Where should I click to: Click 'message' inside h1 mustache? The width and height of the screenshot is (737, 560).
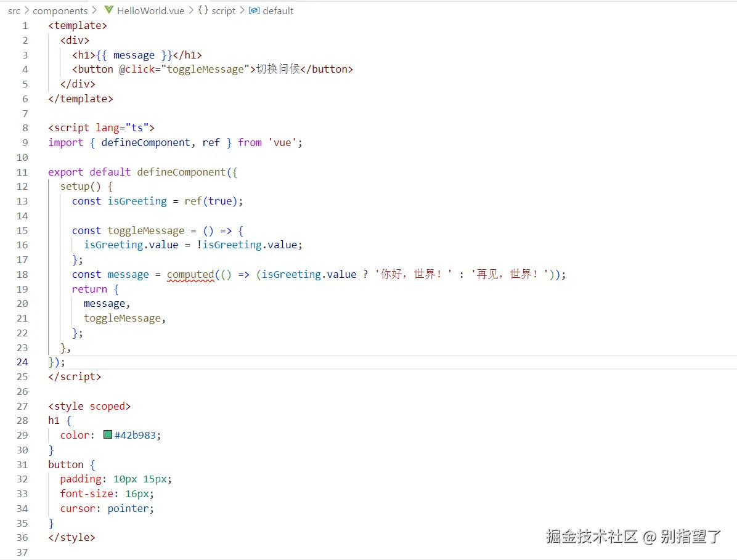coord(134,55)
